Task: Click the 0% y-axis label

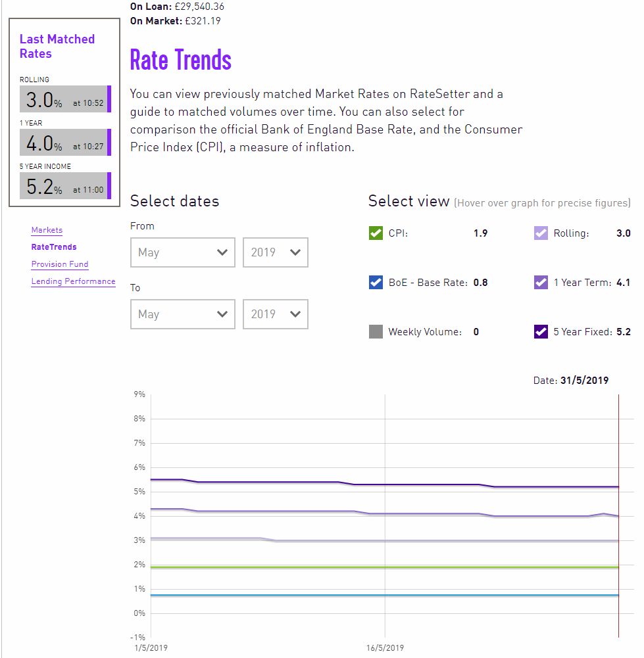Action: click(x=139, y=613)
